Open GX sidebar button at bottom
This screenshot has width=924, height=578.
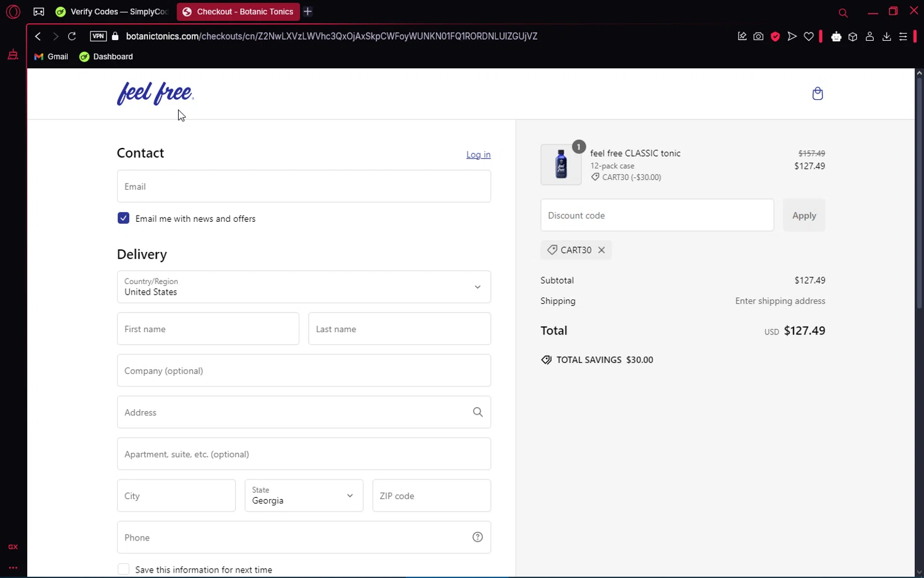click(13, 547)
